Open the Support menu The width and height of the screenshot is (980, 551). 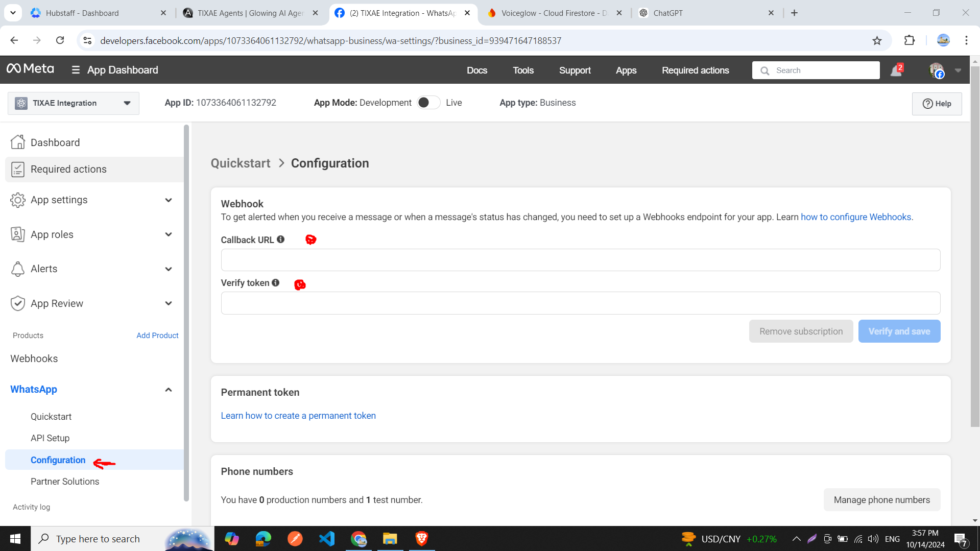[x=575, y=70]
